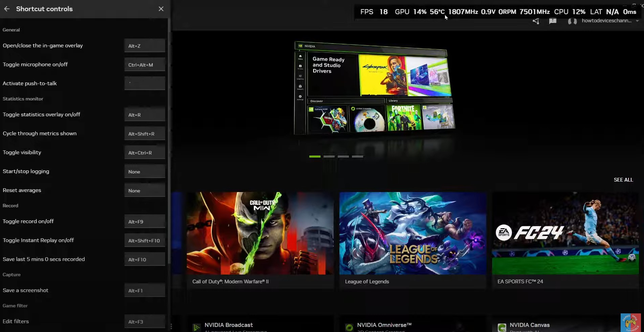Image resolution: width=644 pixels, height=332 pixels.
Task: Change the Toggle microphone Ctrl+Alt+M shortcut
Action: (145, 65)
